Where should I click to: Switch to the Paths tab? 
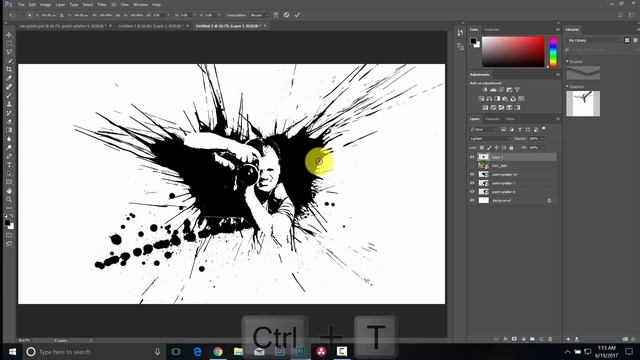click(510, 119)
